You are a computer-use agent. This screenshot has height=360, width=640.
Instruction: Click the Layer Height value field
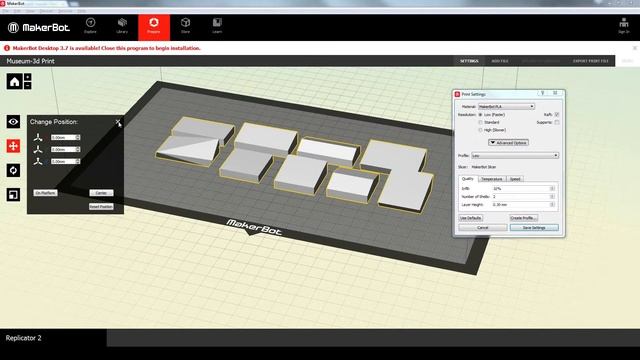click(x=521, y=204)
